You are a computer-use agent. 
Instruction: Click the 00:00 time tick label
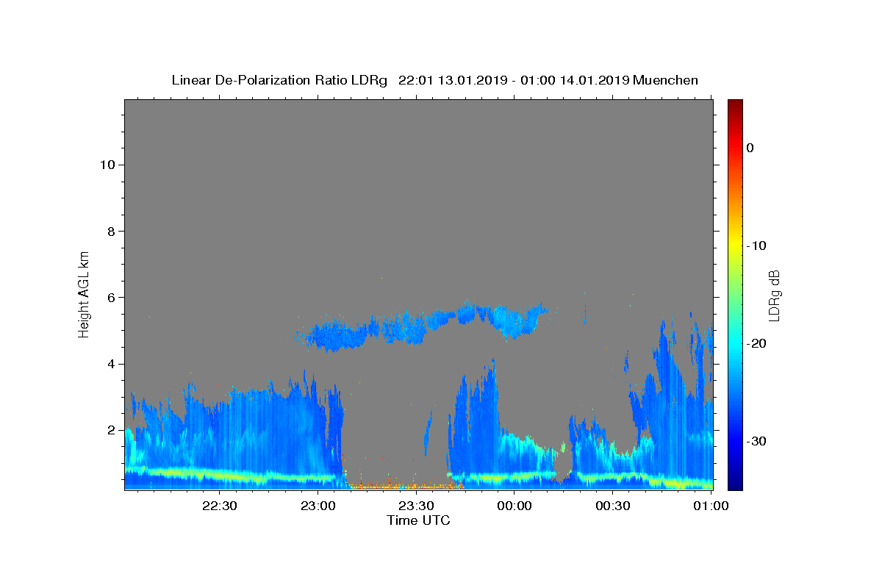click(x=514, y=506)
